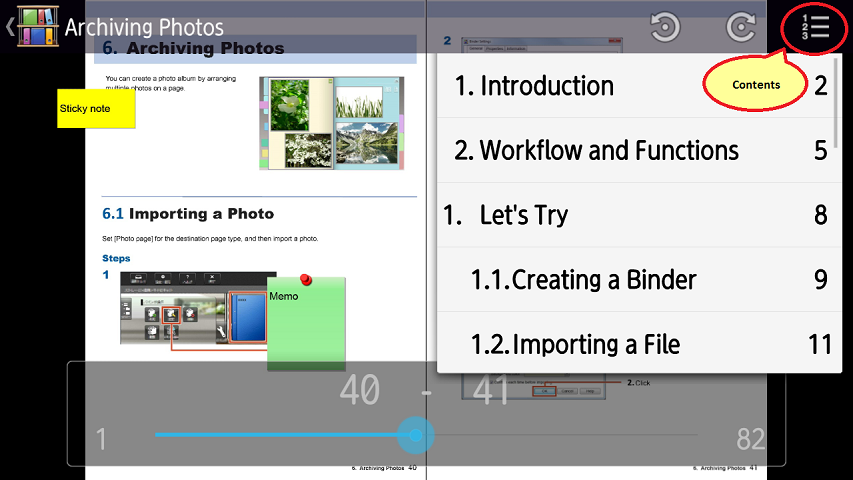Viewport: 853px width, 480px height.
Task: Open the numbered contents list icon
Action: click(815, 27)
